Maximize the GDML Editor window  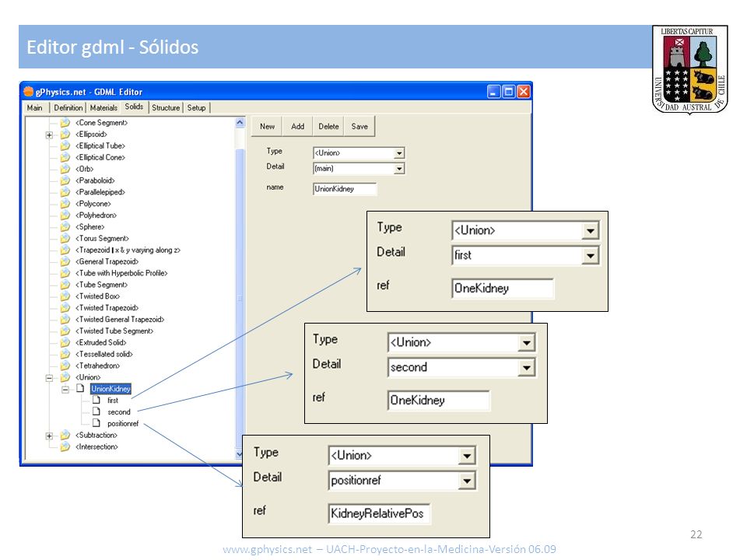pos(508,92)
